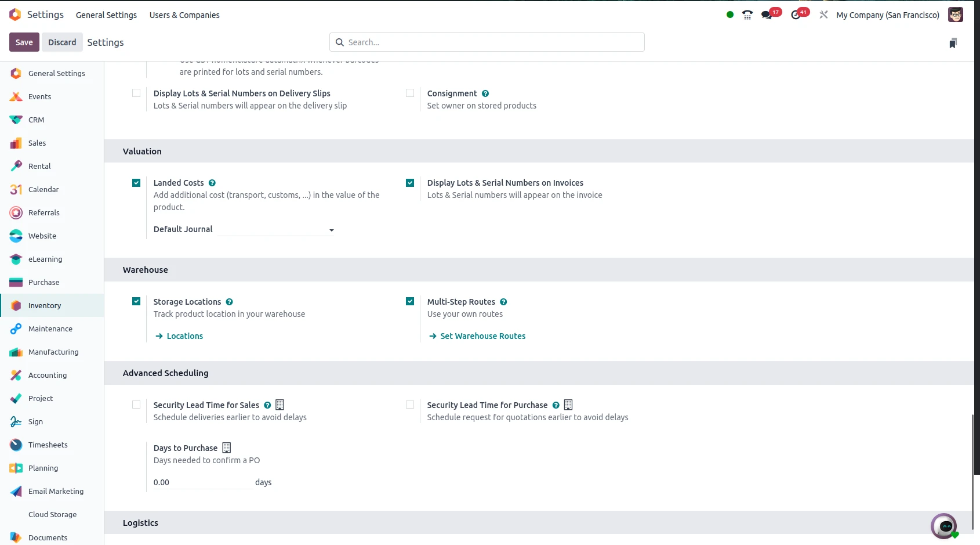Screen dimensions: 980x545
Task: Enable the Consignment checkbox
Action: tap(410, 93)
